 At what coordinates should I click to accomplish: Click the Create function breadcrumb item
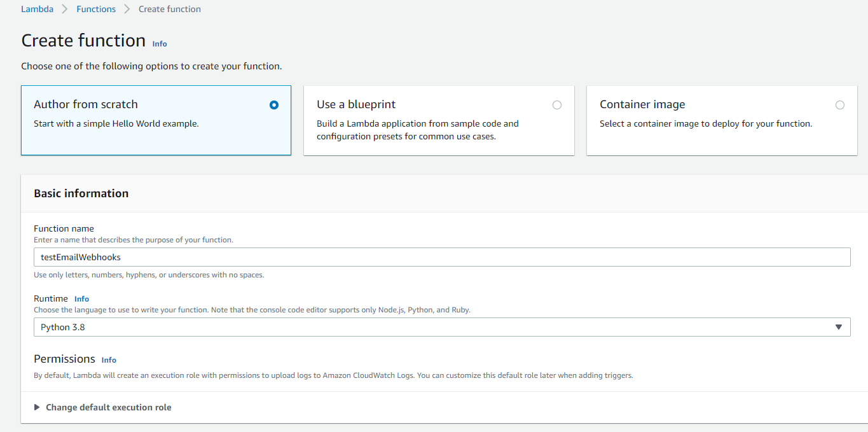170,9
